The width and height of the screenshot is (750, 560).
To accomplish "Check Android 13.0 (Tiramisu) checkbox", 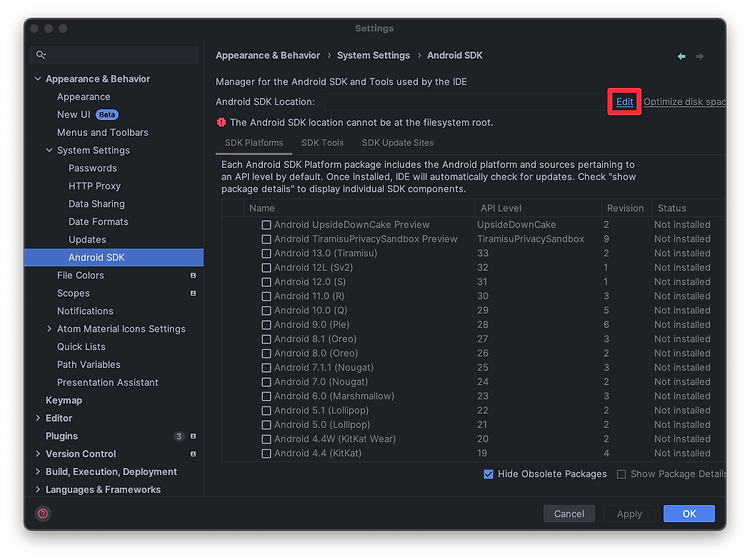I will (266, 253).
